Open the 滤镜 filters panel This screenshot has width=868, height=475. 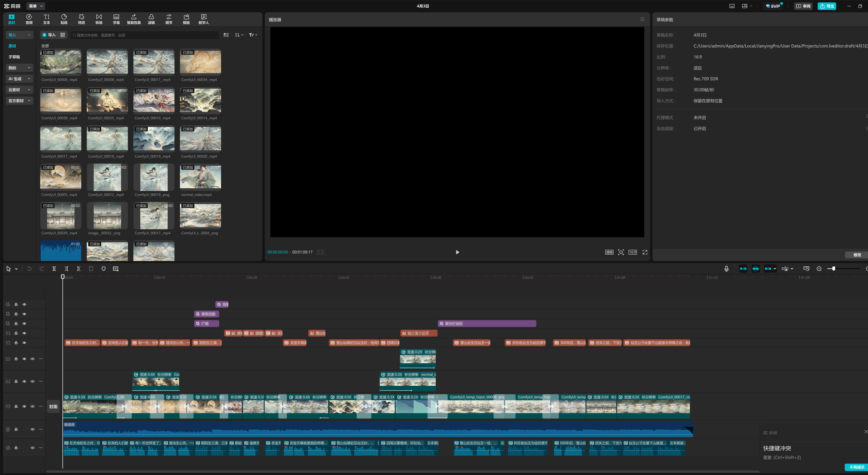point(151,19)
